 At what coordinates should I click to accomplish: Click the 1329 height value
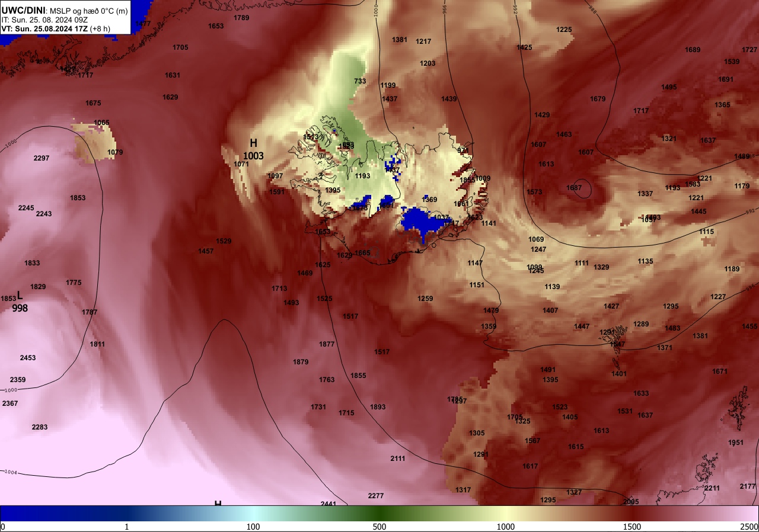(x=601, y=267)
